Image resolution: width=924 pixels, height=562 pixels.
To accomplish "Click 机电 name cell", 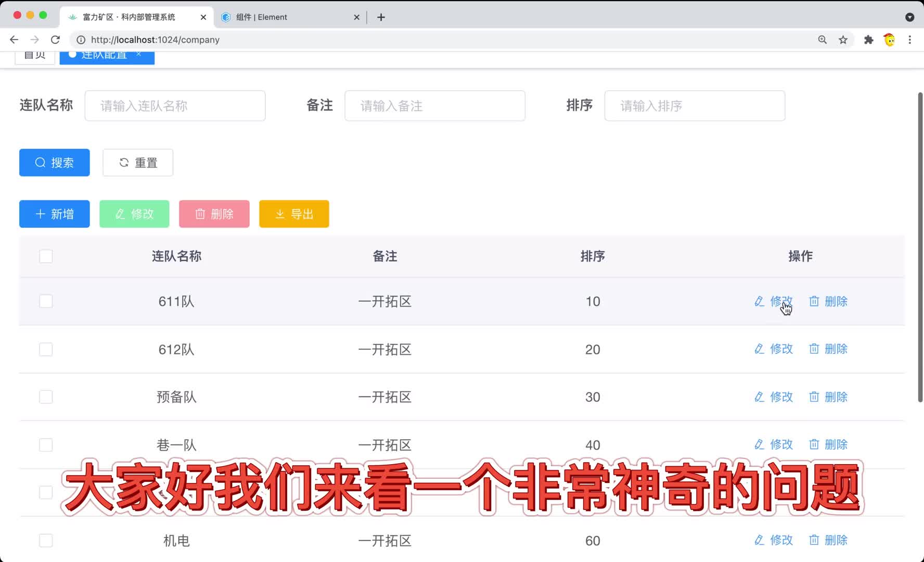I will pos(176,541).
